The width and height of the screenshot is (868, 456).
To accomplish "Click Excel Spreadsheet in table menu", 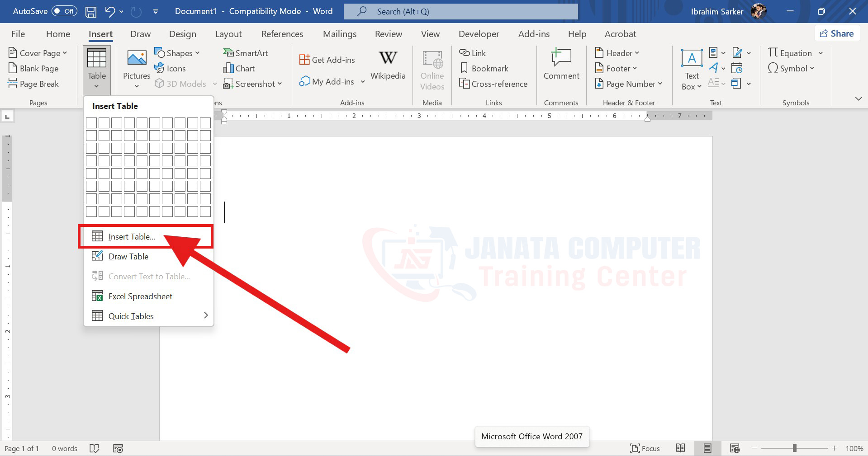I will point(140,296).
